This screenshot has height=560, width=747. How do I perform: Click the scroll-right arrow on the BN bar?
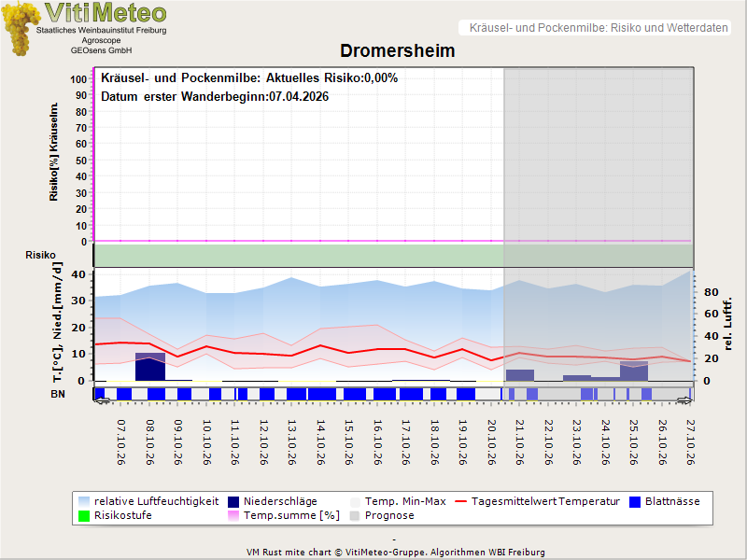[684, 401]
